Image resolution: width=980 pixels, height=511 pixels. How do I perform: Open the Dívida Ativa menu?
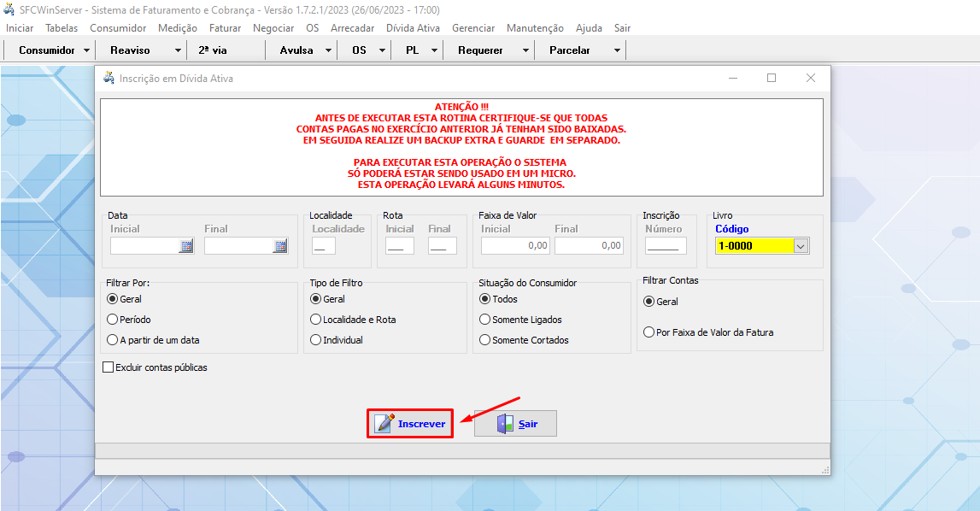[414, 27]
